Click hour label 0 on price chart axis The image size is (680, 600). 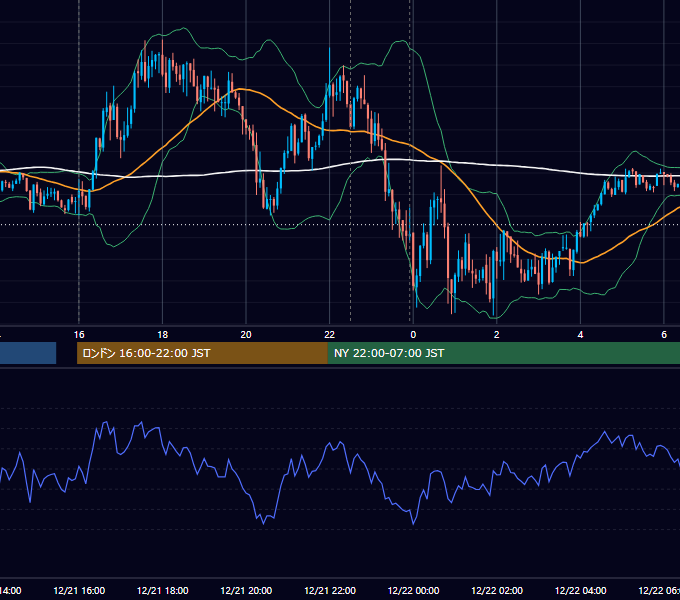click(x=413, y=335)
